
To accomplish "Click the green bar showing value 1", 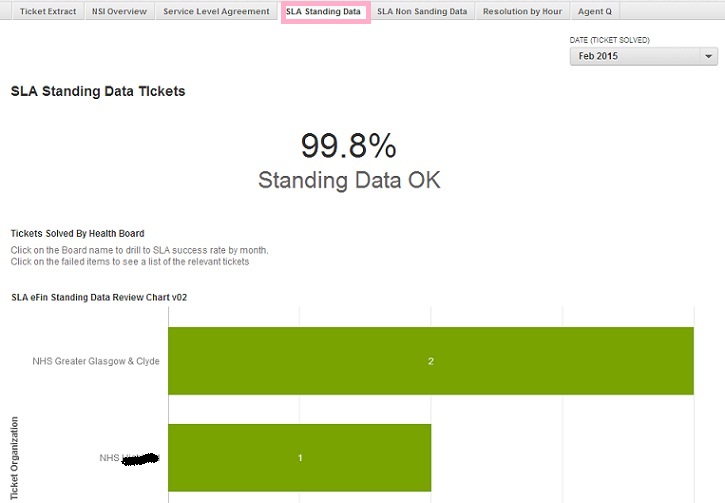I will tap(300, 458).
